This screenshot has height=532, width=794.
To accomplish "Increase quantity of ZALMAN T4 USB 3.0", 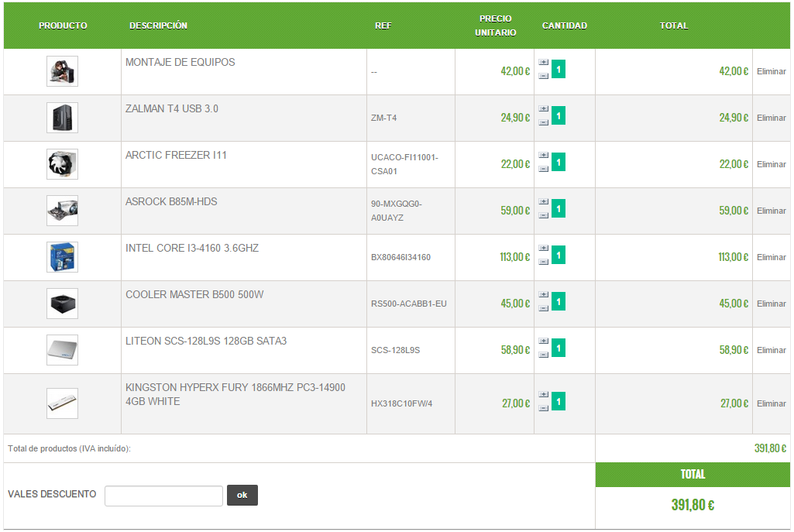I will click(543, 109).
